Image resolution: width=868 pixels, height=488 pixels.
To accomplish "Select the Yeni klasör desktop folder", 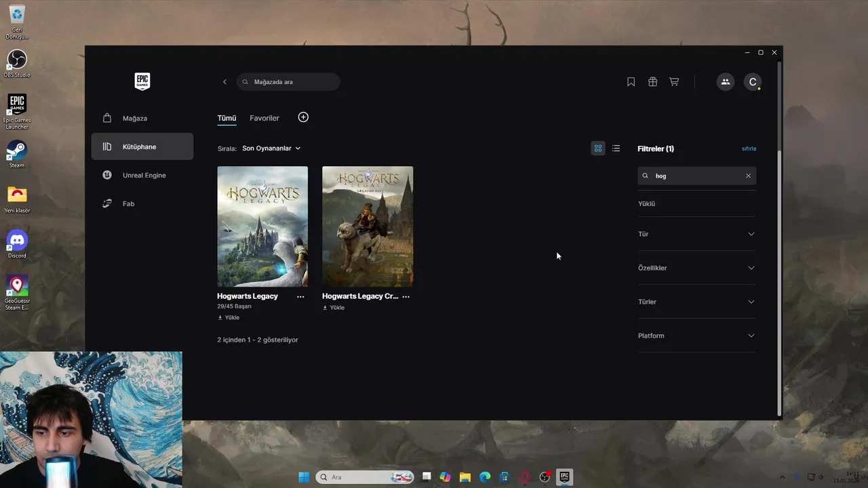I will (x=17, y=199).
